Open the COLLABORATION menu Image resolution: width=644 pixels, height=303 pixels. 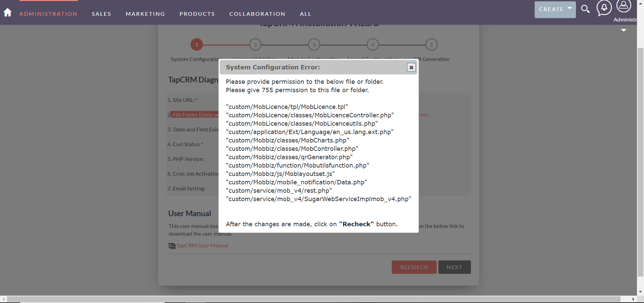click(257, 14)
